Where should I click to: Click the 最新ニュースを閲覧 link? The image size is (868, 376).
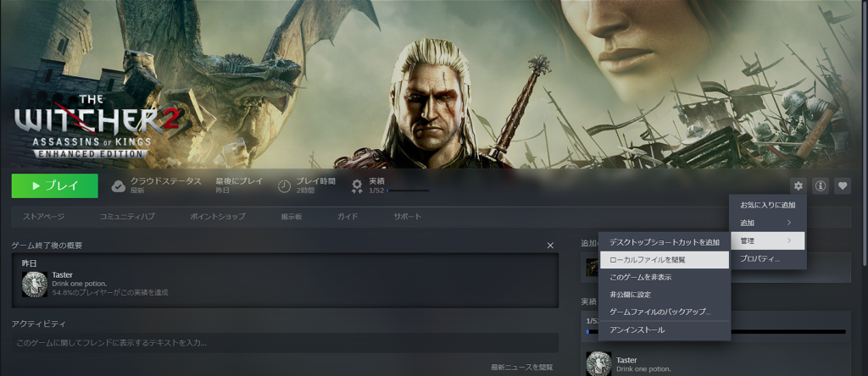[521, 368]
